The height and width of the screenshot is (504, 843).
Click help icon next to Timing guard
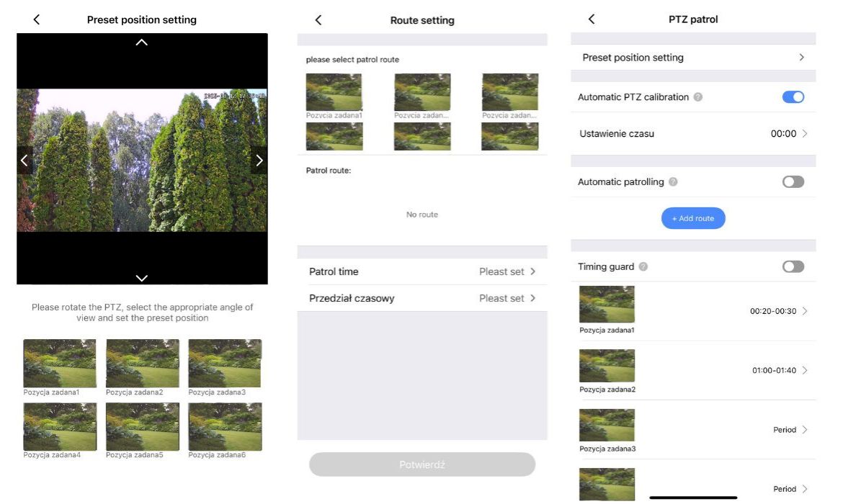[x=643, y=266]
